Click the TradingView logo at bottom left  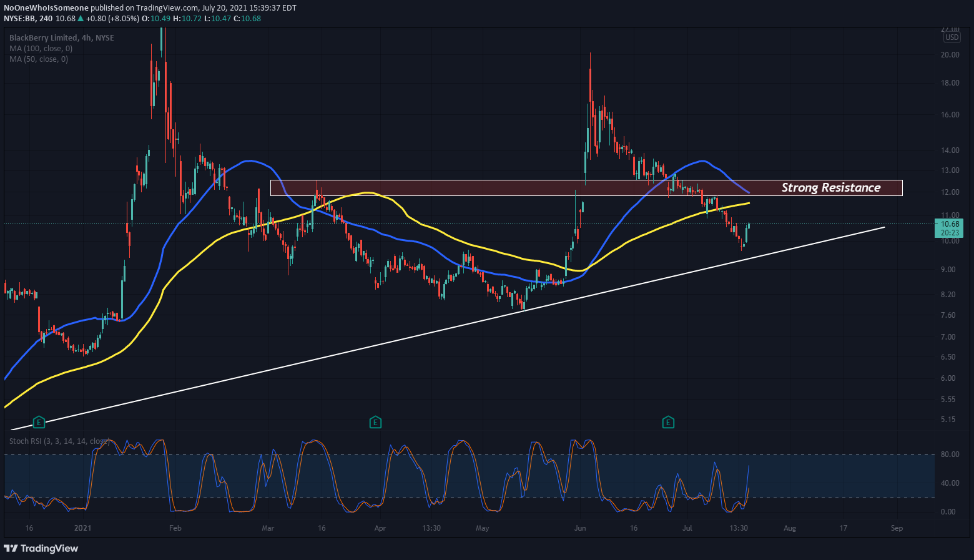(x=41, y=548)
